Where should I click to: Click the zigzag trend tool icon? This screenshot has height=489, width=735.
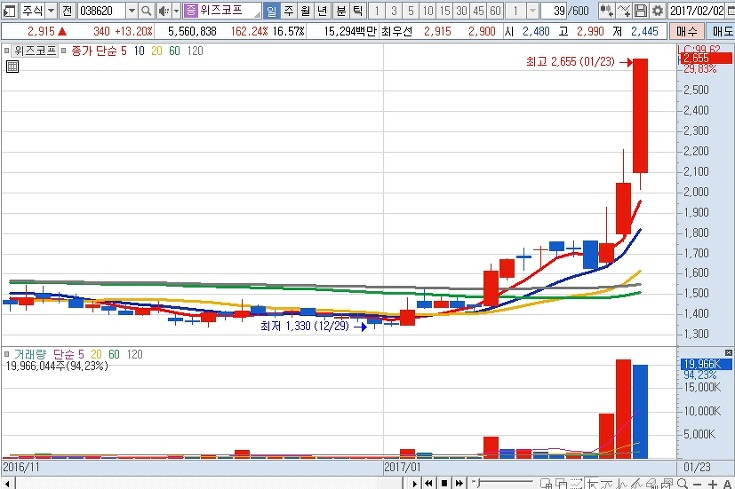pyautogui.click(x=622, y=483)
